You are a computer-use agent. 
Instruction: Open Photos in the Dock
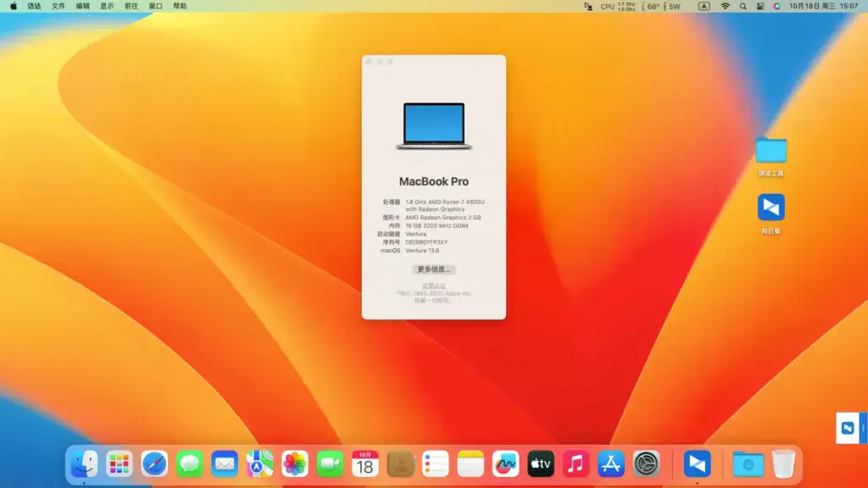[x=294, y=463]
